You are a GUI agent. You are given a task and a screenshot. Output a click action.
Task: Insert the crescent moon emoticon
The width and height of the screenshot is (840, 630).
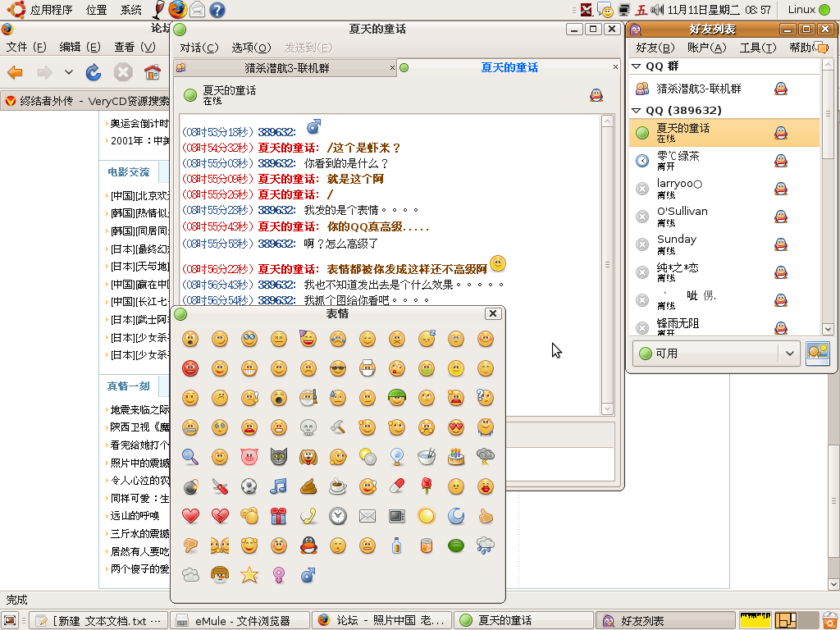point(456,516)
